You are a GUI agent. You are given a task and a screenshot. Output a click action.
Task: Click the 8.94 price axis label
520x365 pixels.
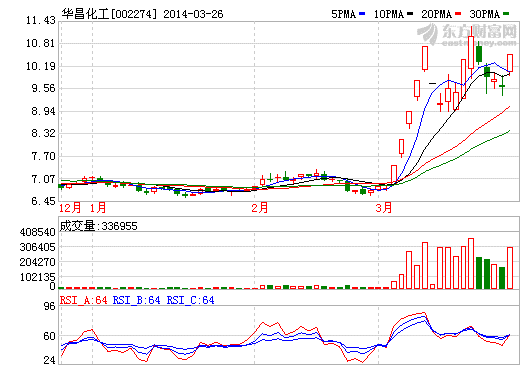[43, 111]
